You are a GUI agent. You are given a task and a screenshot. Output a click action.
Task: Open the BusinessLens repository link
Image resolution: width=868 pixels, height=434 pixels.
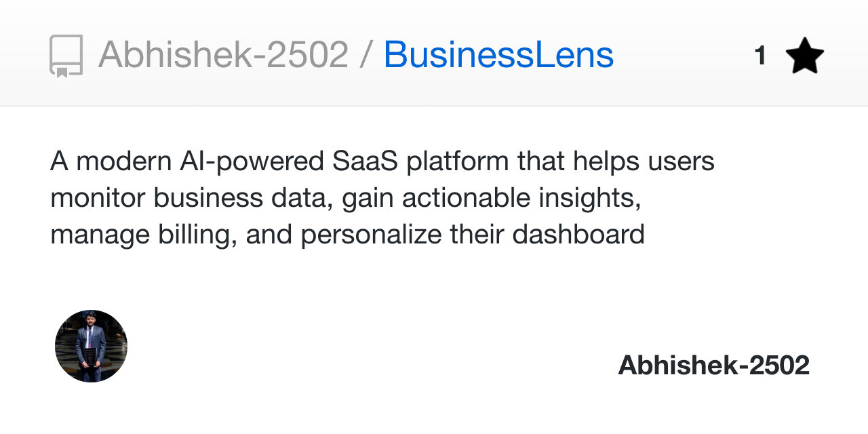coord(498,55)
